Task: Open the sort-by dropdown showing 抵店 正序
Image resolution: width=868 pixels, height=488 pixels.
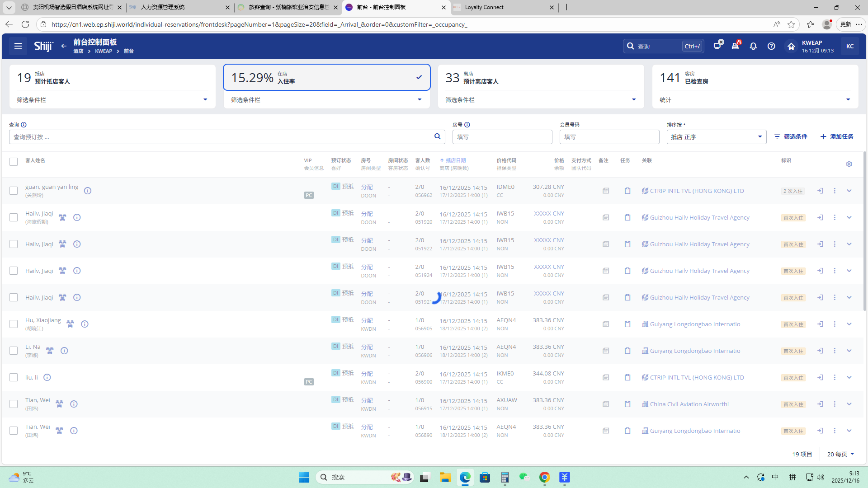Action: 716,137
